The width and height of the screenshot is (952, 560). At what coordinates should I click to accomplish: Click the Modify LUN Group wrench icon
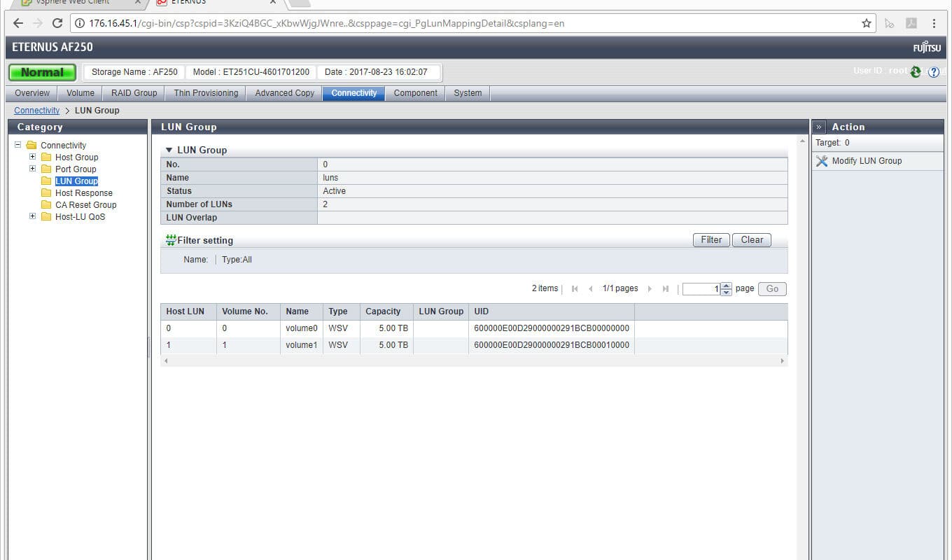coord(822,161)
